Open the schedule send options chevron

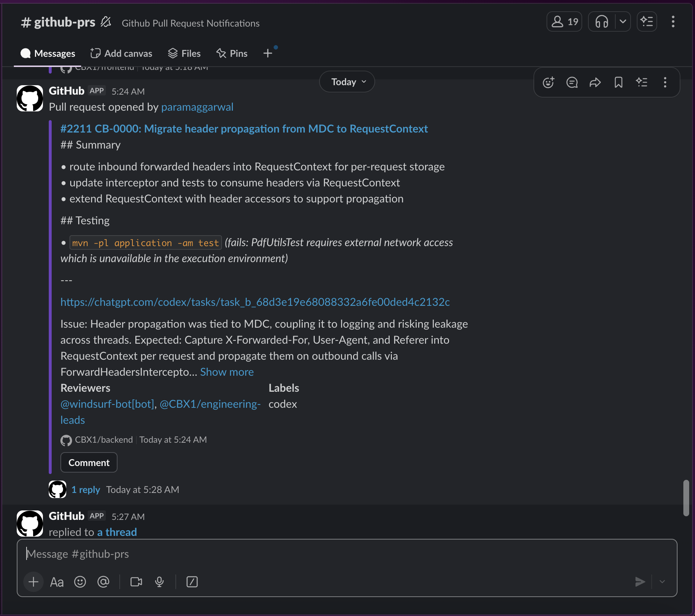click(662, 582)
